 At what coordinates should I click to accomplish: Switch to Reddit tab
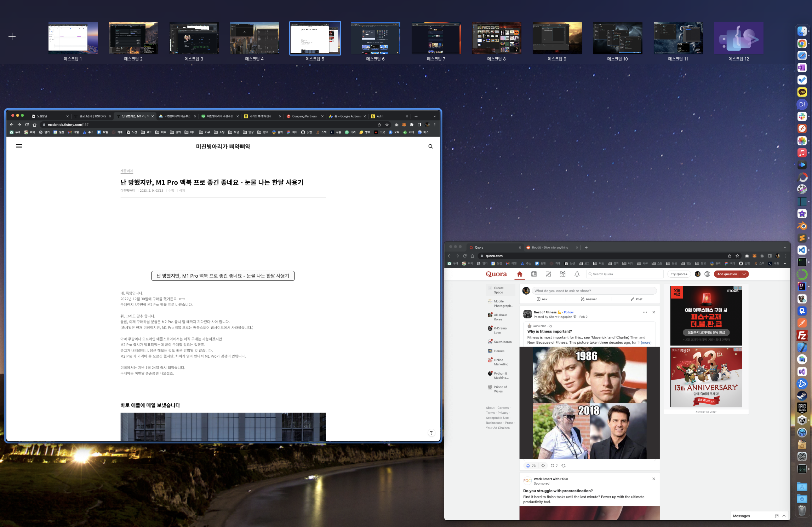550,248
